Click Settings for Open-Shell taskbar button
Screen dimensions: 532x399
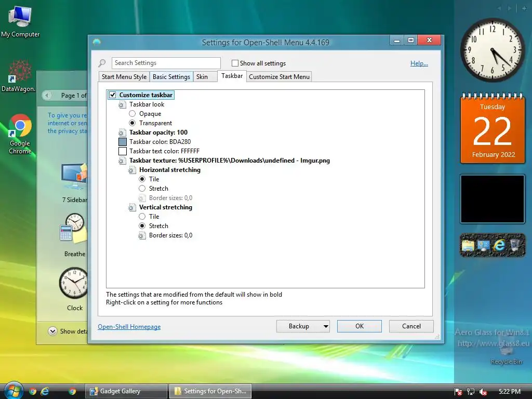pos(210,391)
